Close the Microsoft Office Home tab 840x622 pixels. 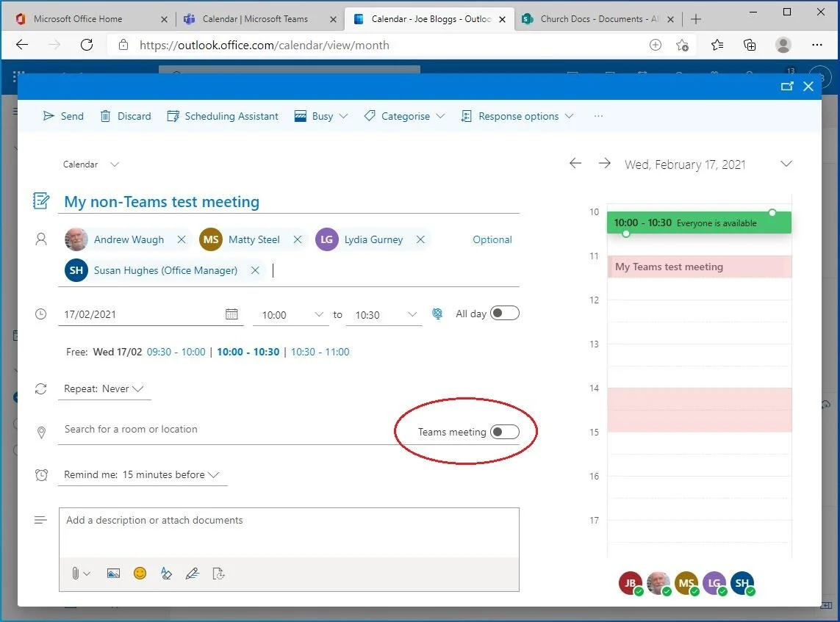pos(164,19)
